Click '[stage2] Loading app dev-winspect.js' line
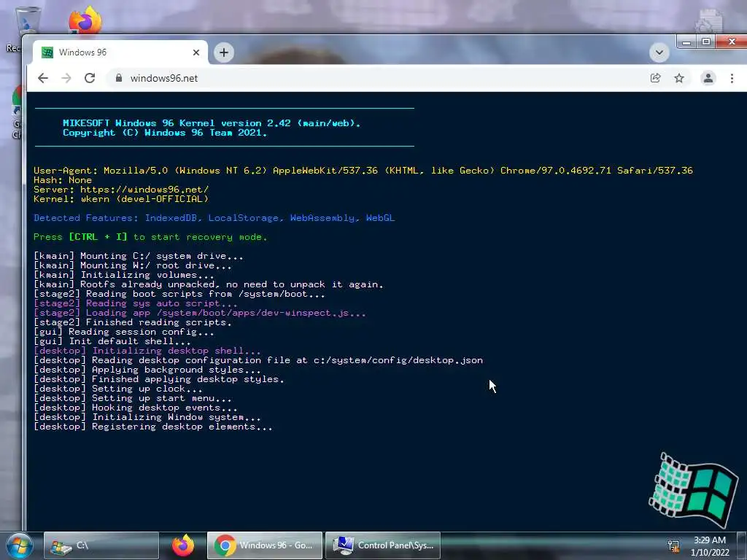 (200, 313)
